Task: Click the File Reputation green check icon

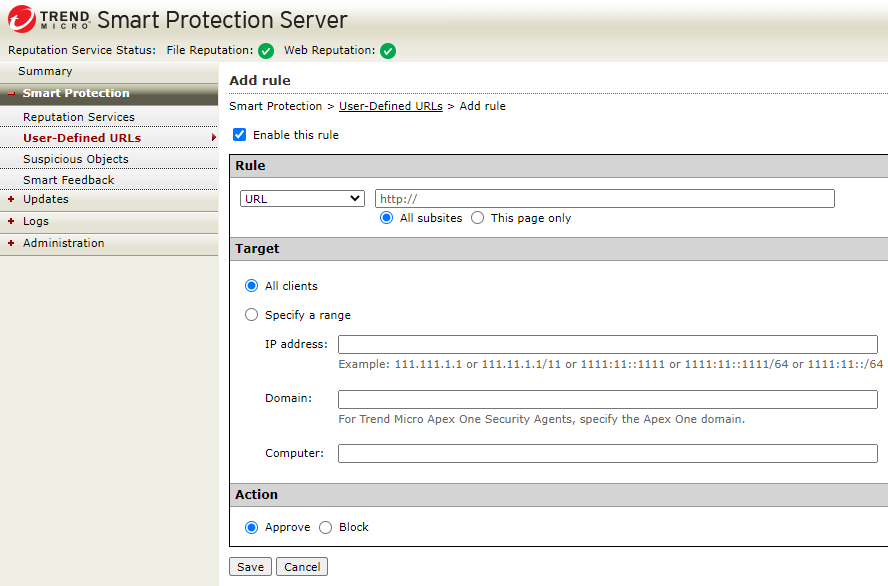Action: pyautogui.click(x=265, y=51)
